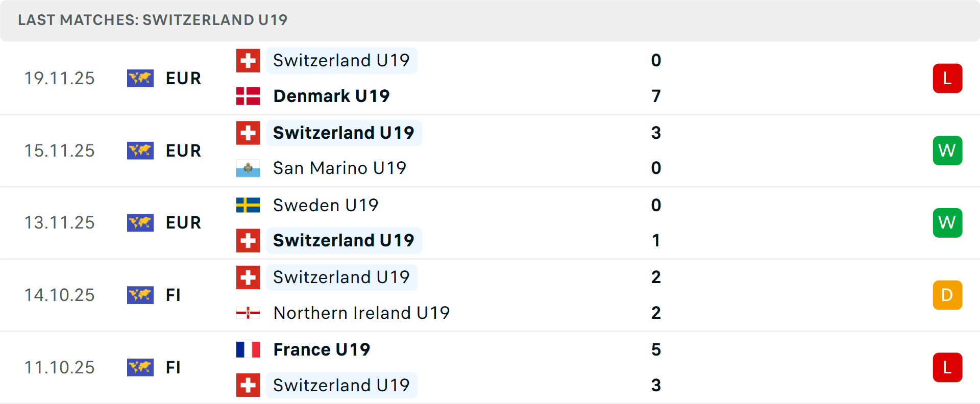Viewport: 980px width, 404px height.
Task: Select the FI competition label on 11.10.25
Action: 173,367
